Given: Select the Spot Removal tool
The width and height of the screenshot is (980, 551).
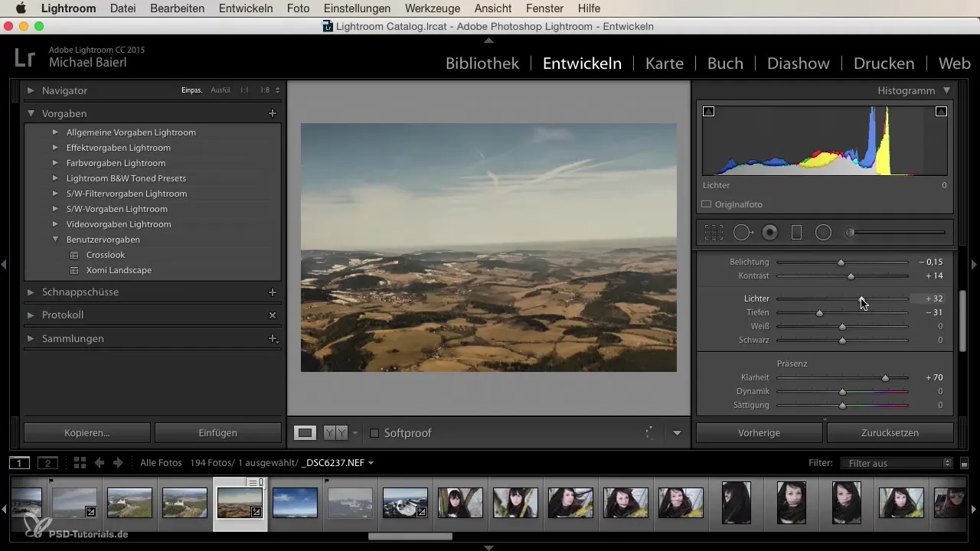Looking at the screenshot, I should coord(743,233).
